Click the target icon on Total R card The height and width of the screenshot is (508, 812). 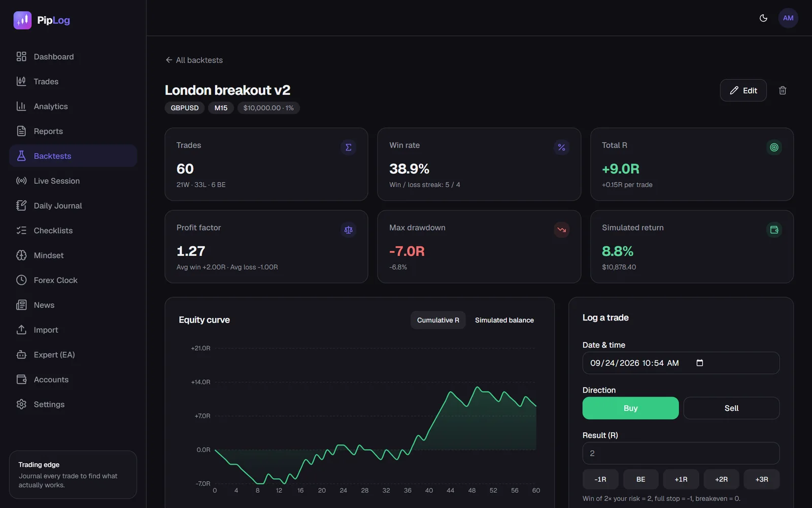coord(774,147)
